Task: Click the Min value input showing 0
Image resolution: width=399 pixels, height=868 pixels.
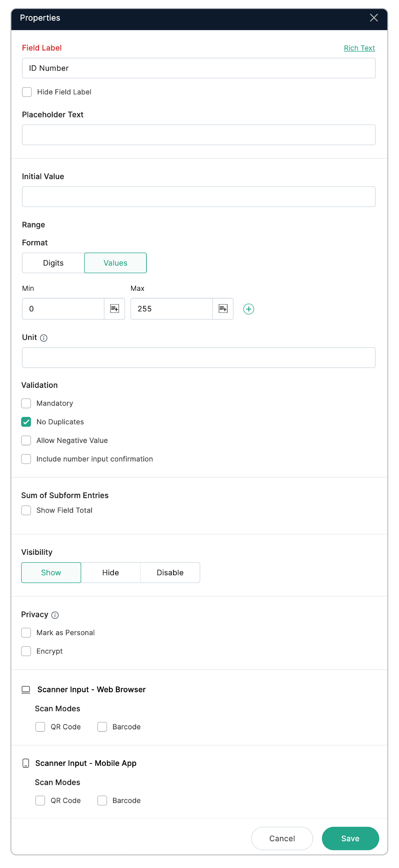Action: (63, 309)
